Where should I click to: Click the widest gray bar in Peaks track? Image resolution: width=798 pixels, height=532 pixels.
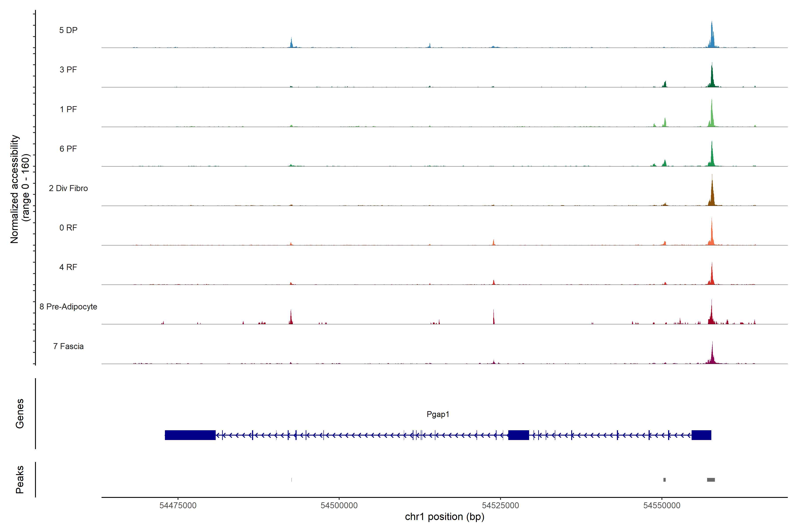tap(711, 480)
